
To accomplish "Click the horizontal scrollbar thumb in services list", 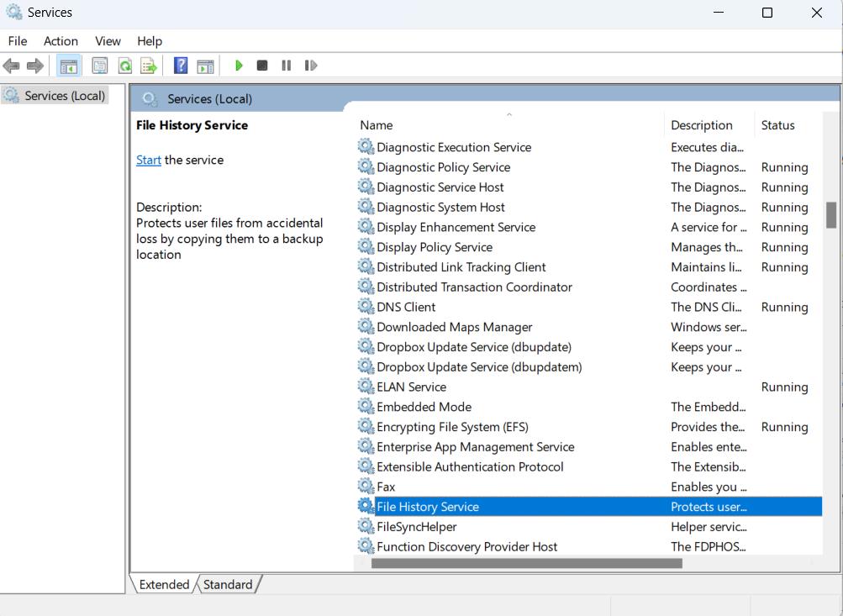I will (x=526, y=563).
